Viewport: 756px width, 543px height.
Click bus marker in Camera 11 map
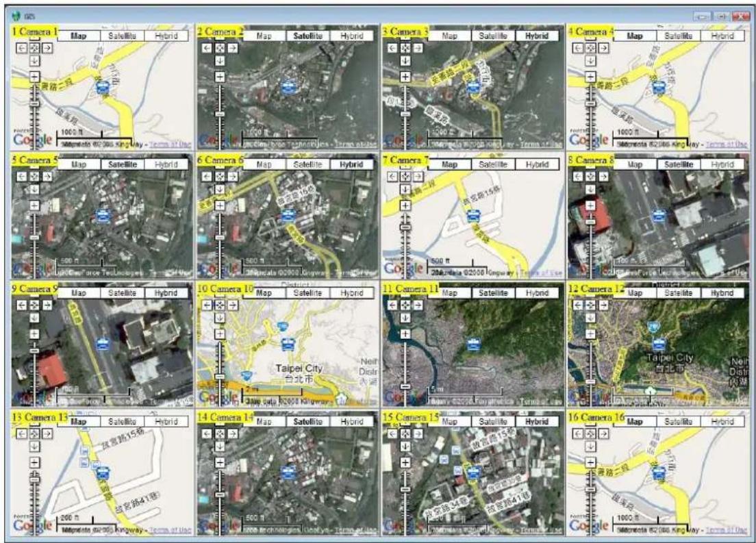point(473,345)
